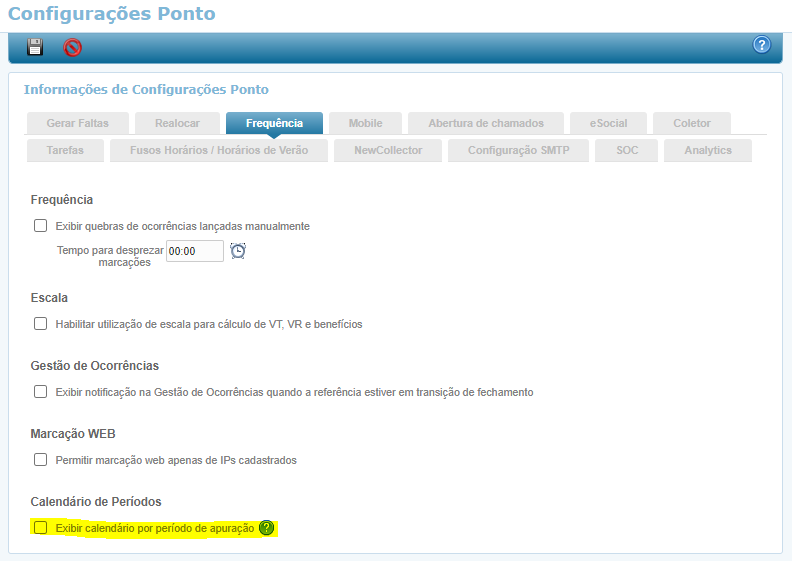The width and height of the screenshot is (792, 561).
Task: Click the clock icon beside time field
Action: coord(238,251)
